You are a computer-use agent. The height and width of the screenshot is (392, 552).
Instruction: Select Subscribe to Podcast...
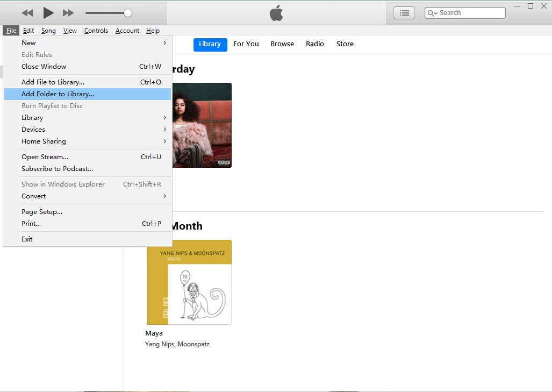tap(88, 169)
